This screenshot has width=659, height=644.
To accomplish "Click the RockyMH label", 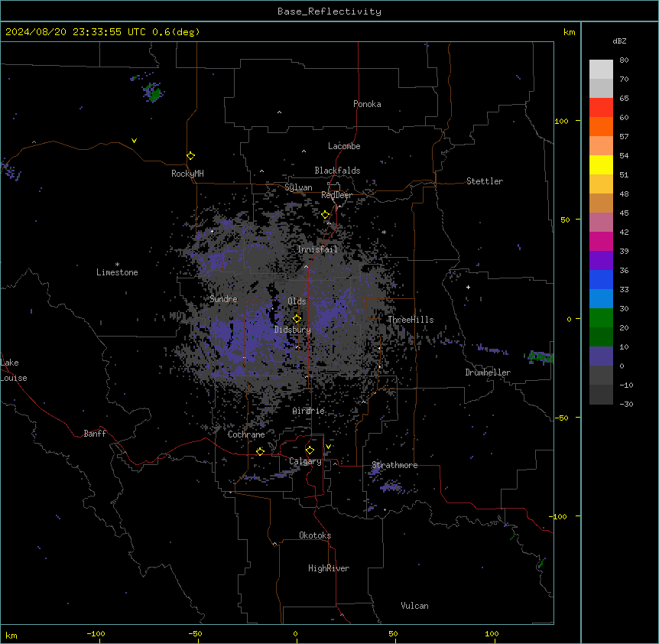I will 187,174.
